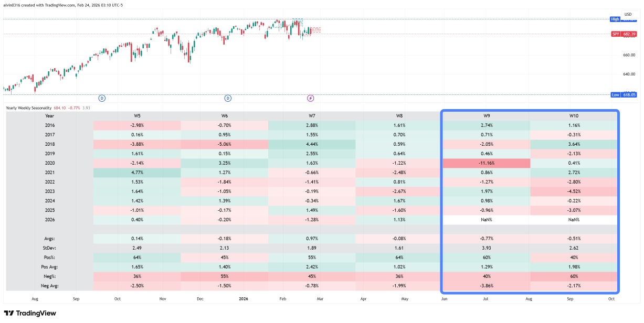This screenshot has width=644, height=323.
Task: Click the Avgs row label
Action: (50, 239)
